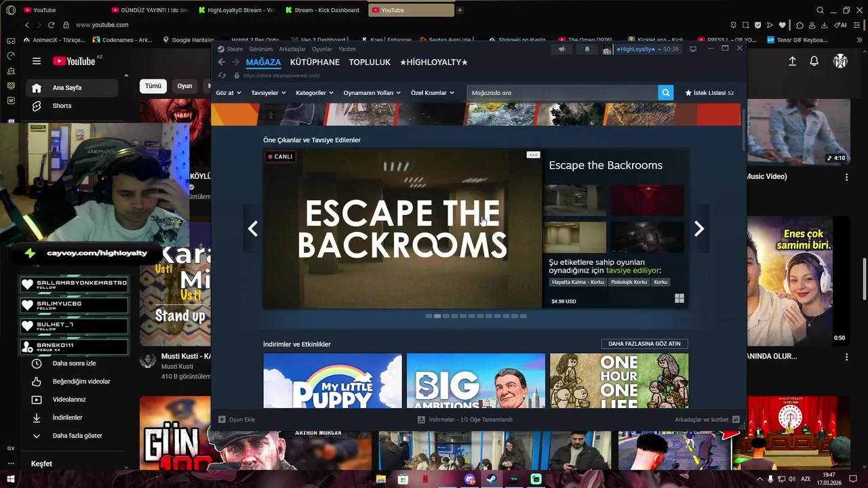Viewport: 868px width, 488px height.
Task: Select the Tümü filter chip on YouTube
Action: coord(153,86)
